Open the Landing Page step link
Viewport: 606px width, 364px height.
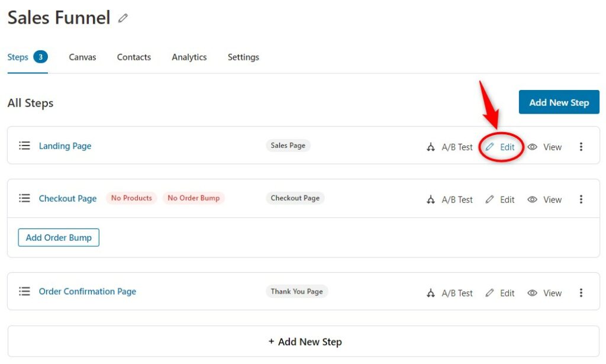[65, 146]
